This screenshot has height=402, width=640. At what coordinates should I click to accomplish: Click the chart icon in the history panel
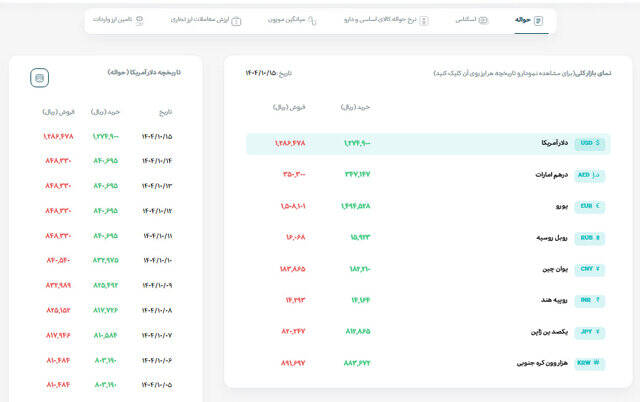39,76
